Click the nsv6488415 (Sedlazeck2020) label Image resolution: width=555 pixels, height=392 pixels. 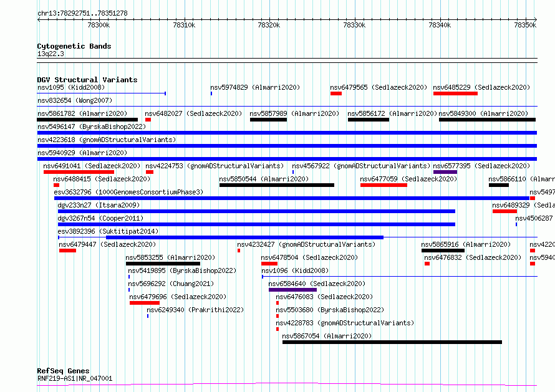pyautogui.click(x=102, y=179)
